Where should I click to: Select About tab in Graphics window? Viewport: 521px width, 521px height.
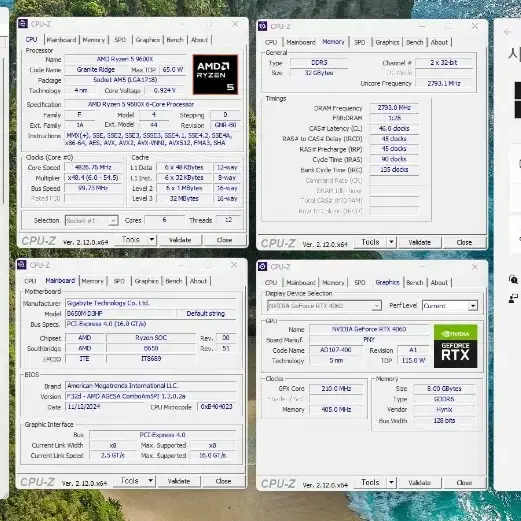[439, 283]
